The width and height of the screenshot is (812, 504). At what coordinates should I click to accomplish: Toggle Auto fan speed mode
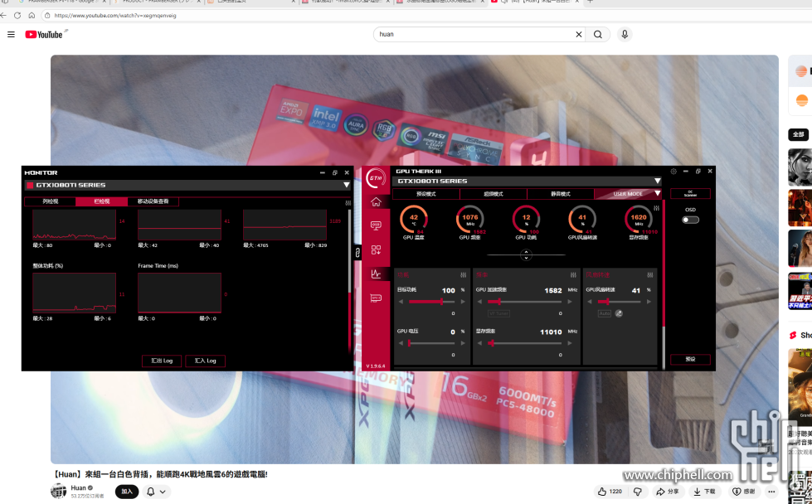pos(604,313)
